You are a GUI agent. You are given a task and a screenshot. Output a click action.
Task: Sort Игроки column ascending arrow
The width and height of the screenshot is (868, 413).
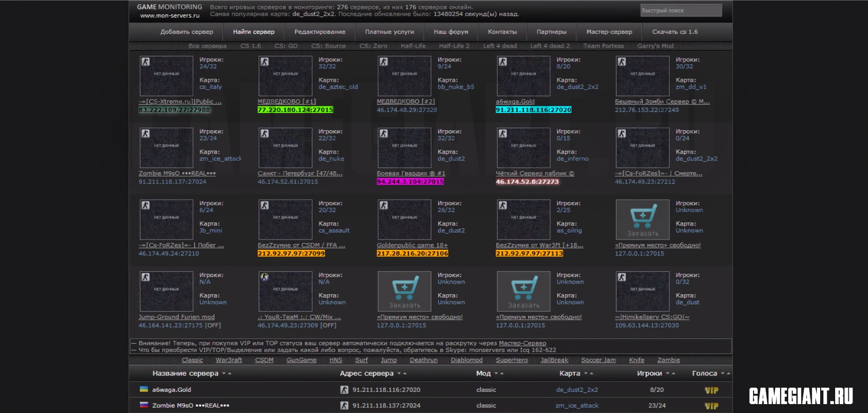point(673,374)
